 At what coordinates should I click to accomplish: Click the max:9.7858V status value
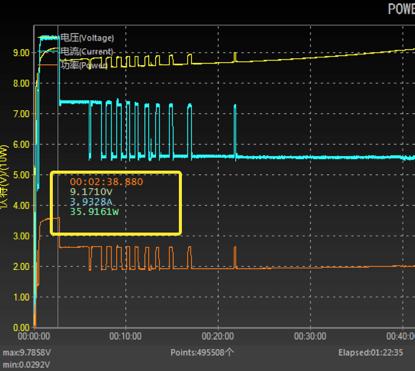pos(27,352)
